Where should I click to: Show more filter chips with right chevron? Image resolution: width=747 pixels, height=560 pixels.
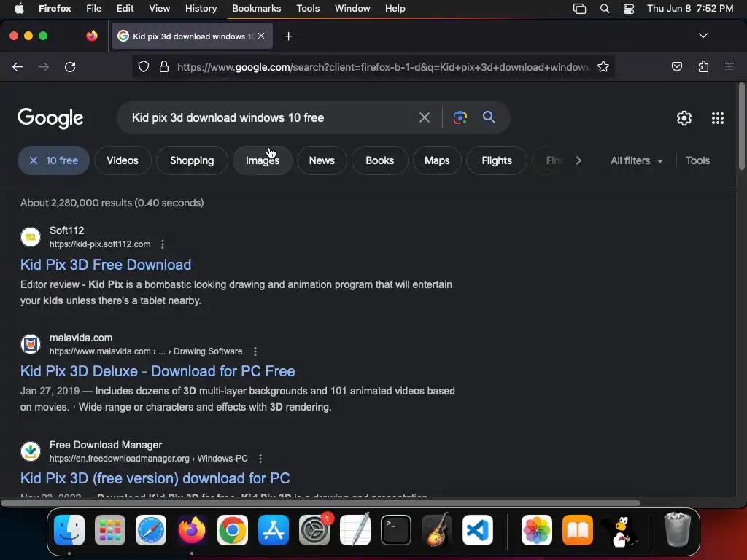point(578,160)
